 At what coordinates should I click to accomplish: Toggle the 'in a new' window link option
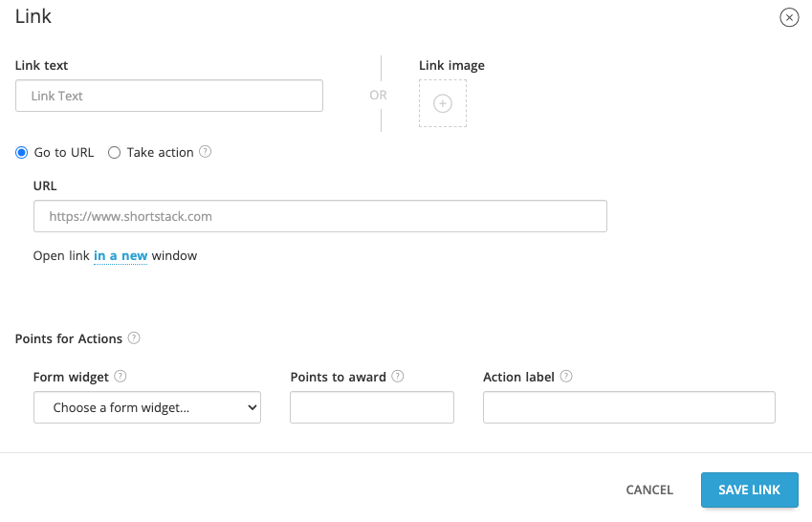[121, 256]
